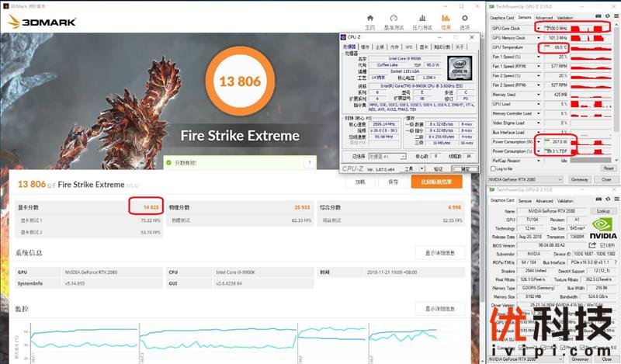The width and height of the screenshot is (621, 364).
Task: Open the 3DMark stress tests icon
Action: click(422, 18)
